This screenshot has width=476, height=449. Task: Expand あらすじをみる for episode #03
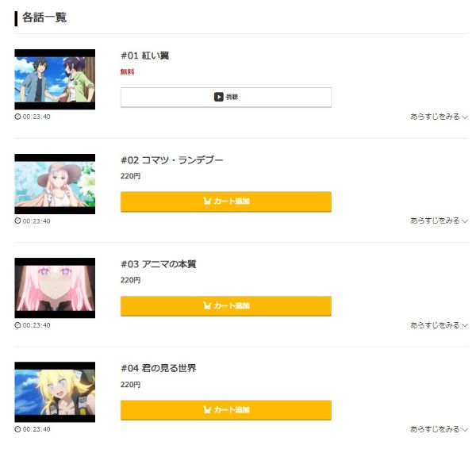pyautogui.click(x=439, y=325)
